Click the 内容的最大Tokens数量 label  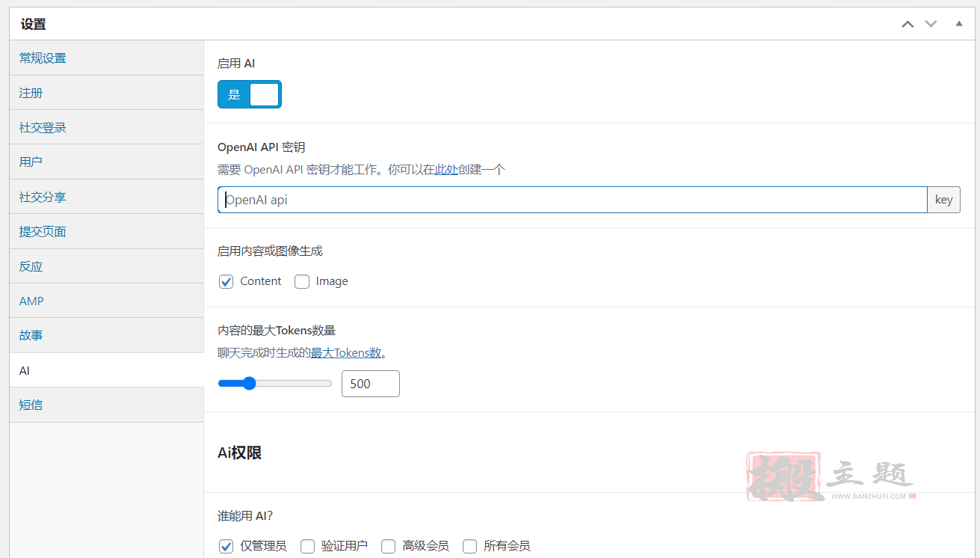coord(277,330)
